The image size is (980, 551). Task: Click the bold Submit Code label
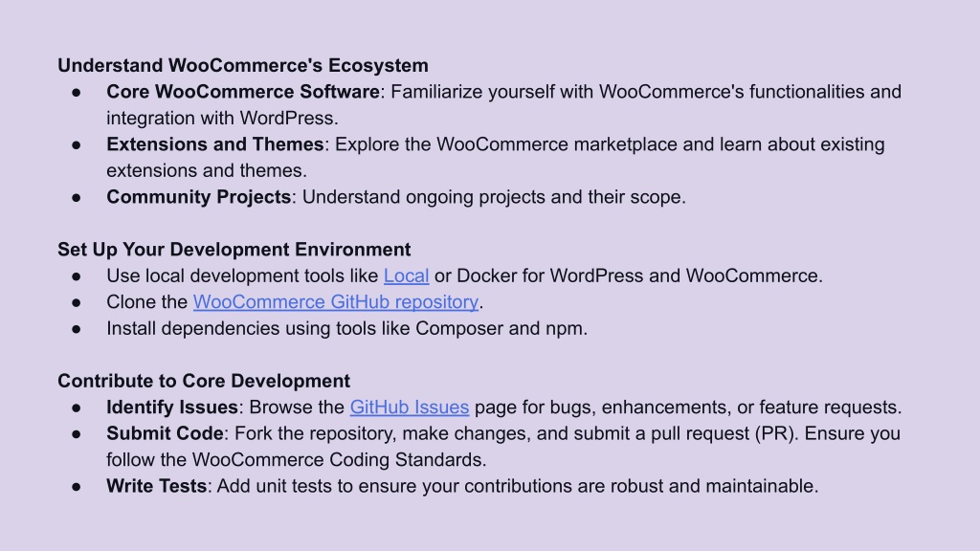click(x=165, y=433)
